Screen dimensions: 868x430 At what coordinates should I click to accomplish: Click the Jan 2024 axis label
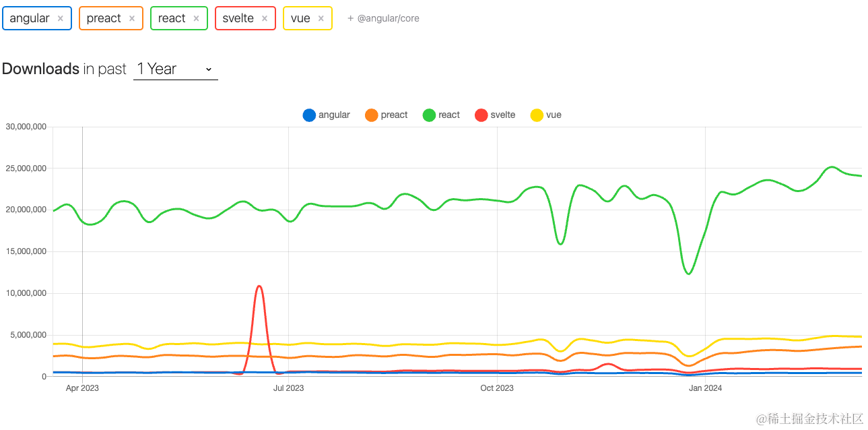(705, 388)
